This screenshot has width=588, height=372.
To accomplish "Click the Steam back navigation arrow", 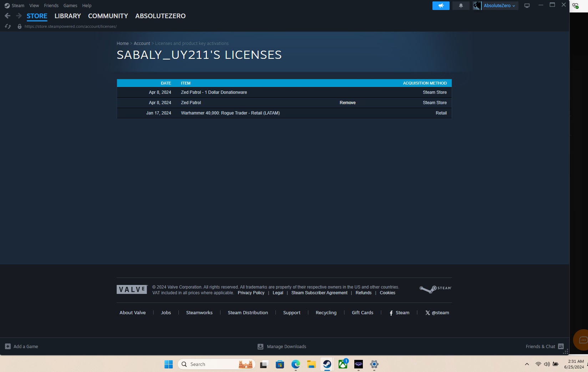I will click(7, 16).
